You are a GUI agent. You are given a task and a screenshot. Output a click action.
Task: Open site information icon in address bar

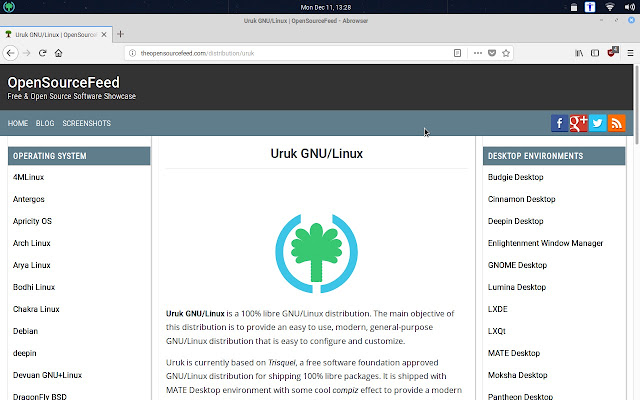(x=132, y=53)
